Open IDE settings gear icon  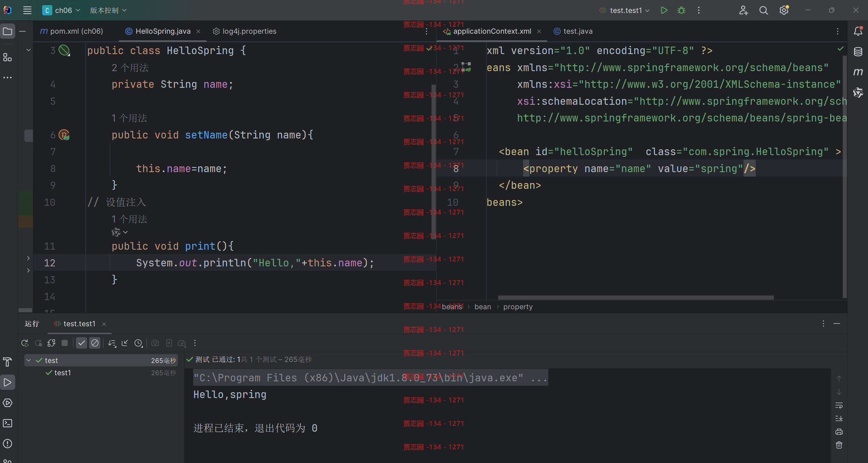(x=784, y=10)
